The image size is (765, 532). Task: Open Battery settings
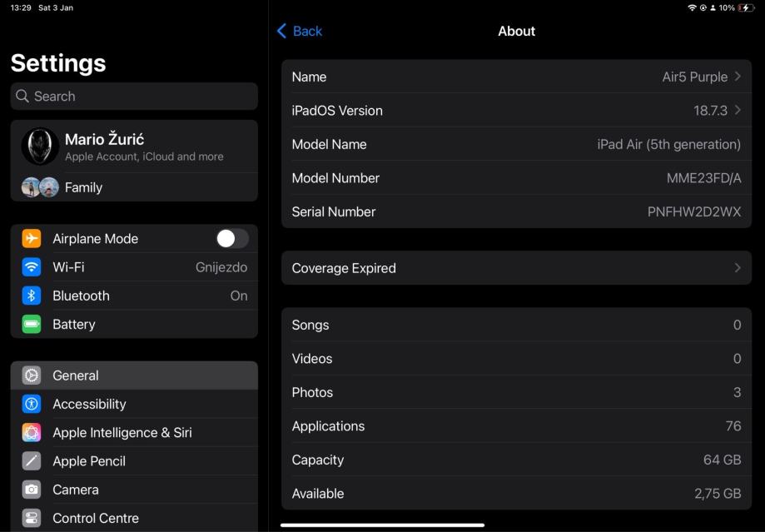pos(134,324)
